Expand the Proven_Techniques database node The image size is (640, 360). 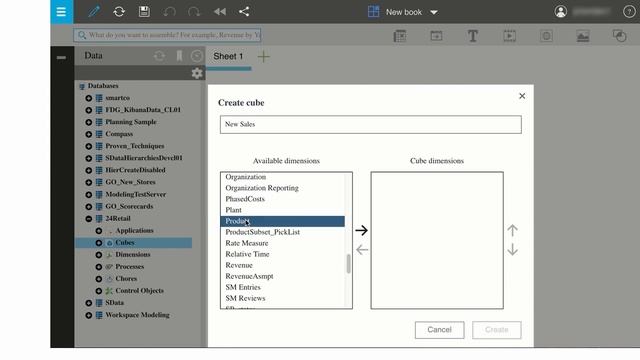click(x=89, y=146)
